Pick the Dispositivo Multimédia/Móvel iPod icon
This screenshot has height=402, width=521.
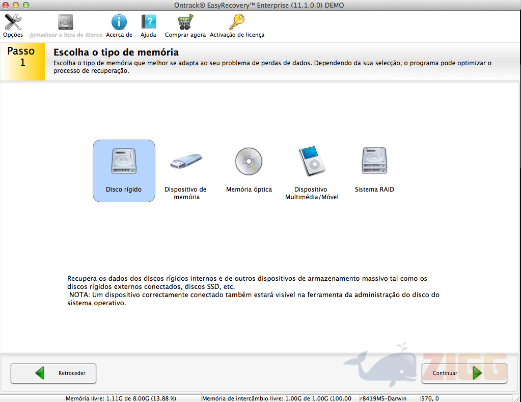point(312,161)
